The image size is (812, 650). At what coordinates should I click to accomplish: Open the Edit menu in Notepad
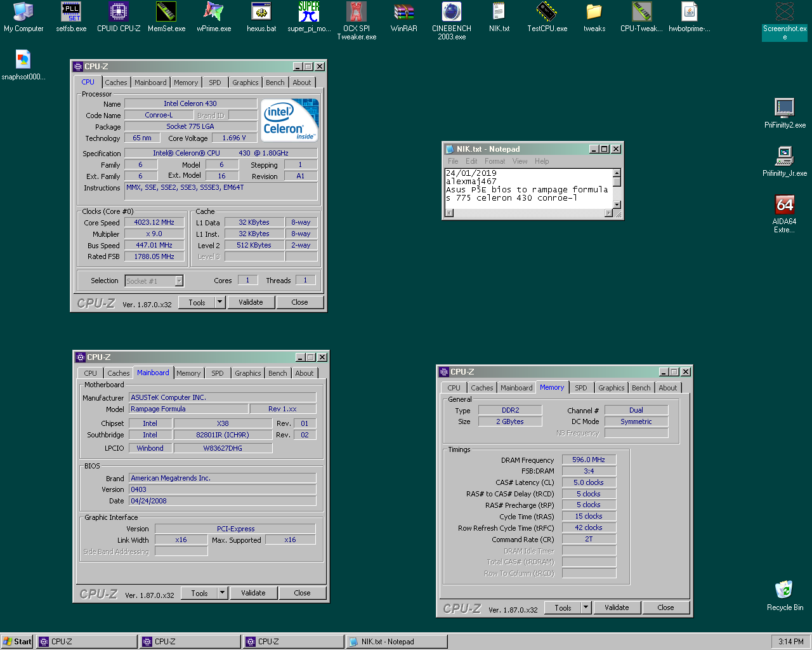pos(471,161)
